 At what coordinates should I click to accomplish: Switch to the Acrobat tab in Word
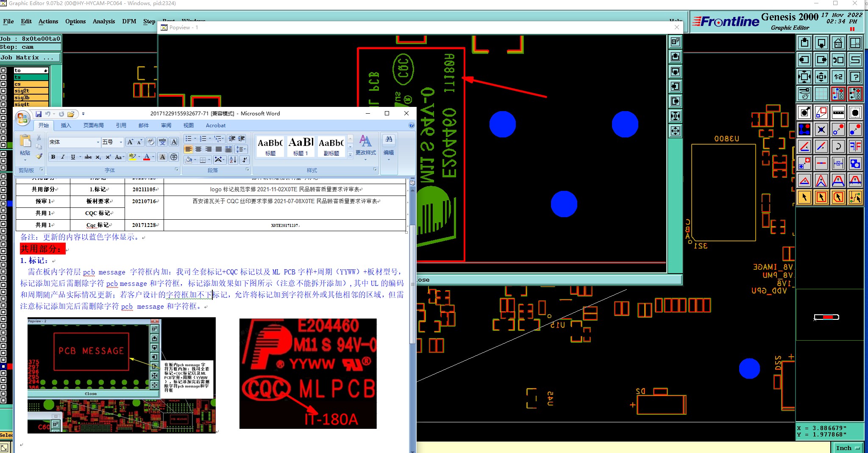(x=216, y=126)
